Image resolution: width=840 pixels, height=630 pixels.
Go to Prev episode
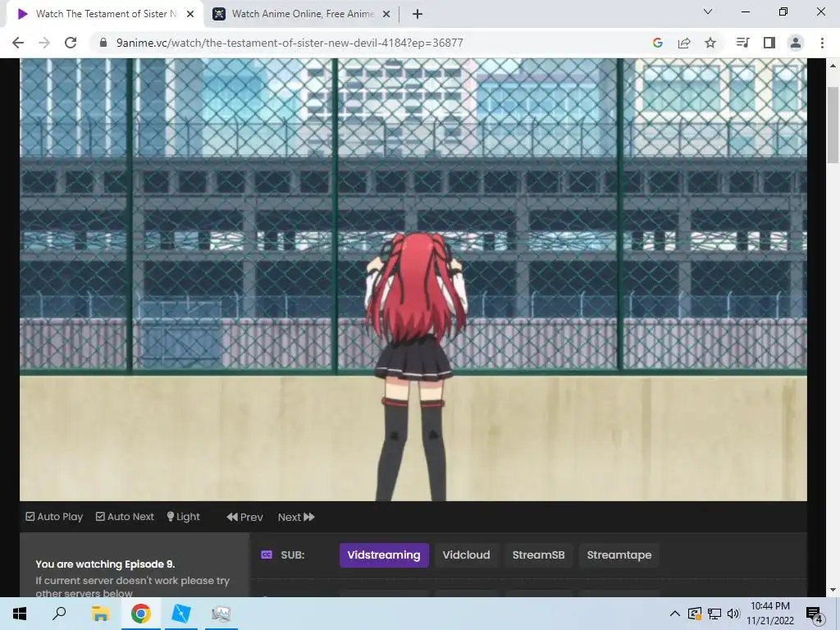click(244, 517)
